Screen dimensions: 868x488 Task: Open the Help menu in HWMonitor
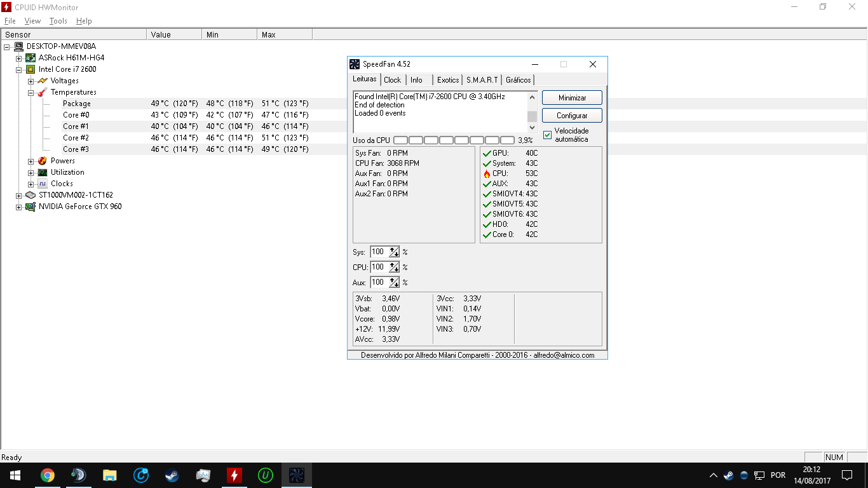click(84, 21)
